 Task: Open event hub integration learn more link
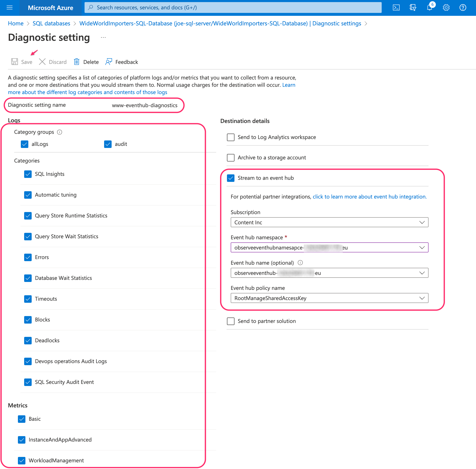pyautogui.click(x=369, y=196)
